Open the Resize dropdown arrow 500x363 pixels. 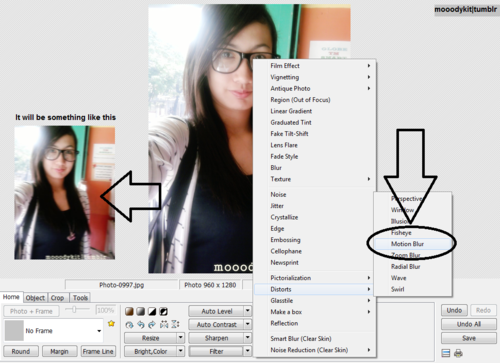point(180,338)
